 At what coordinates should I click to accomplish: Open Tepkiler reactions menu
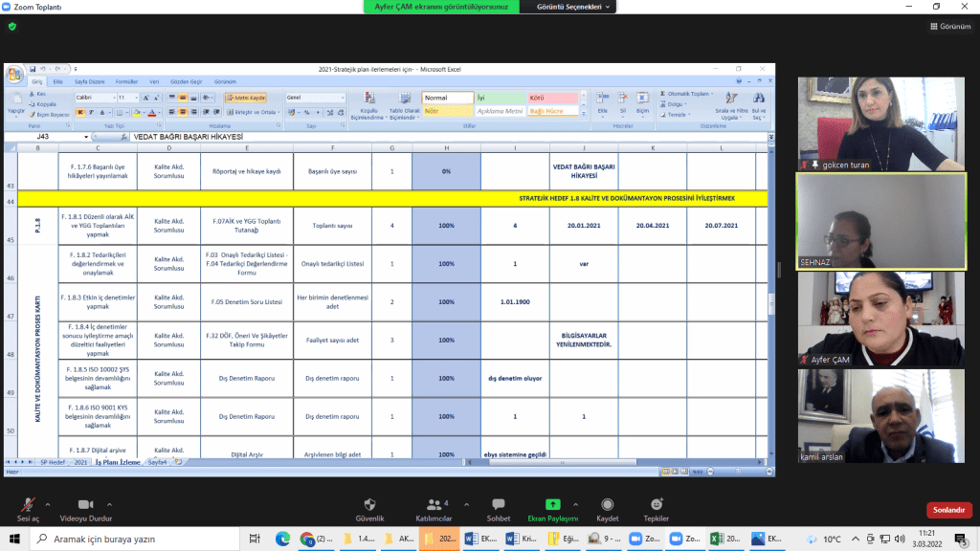point(657,504)
